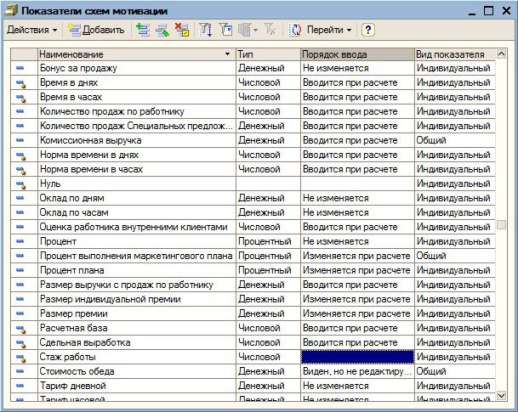Click the row icon for Стоимость обеда
Screen dimensions: 518x412
pos(20,371)
